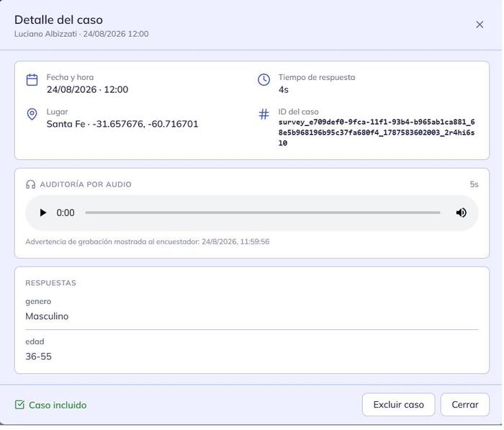Screen dimensions: 504x430
Task: Click the Caso incluido status label
Action: click(x=58, y=405)
